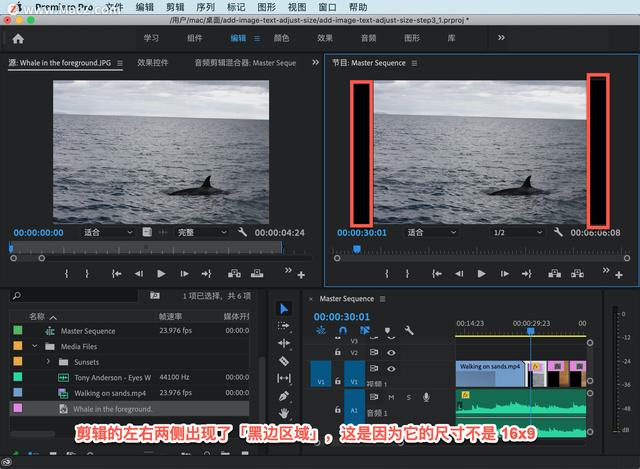Image resolution: width=640 pixels, height=469 pixels.
Task: Expand the Sunsets bin
Action: click(x=48, y=362)
